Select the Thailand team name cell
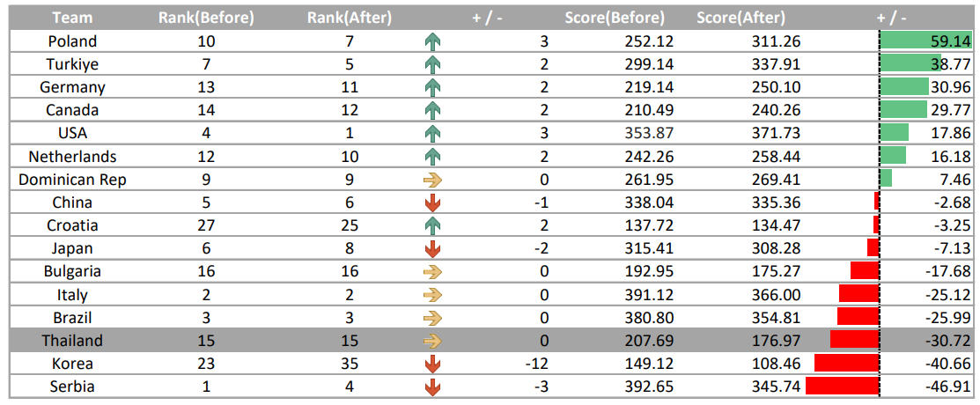 [72, 341]
